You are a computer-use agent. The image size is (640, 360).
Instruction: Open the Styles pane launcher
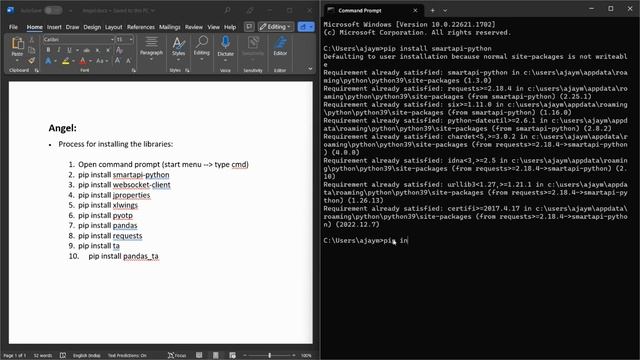[x=187, y=70]
